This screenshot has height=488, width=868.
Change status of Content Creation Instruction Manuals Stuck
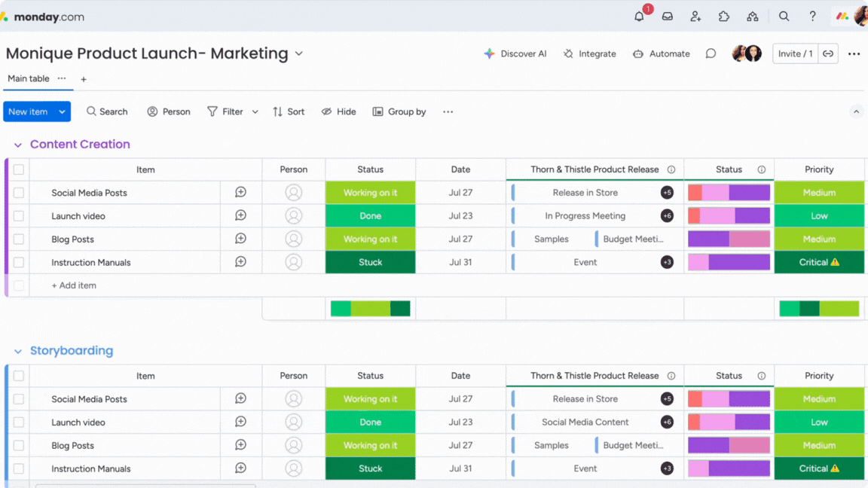371,262
